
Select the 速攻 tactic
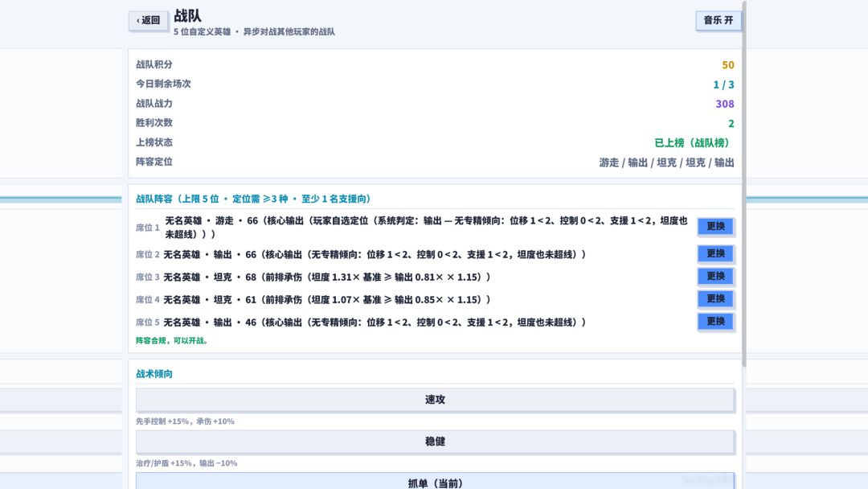pos(435,400)
